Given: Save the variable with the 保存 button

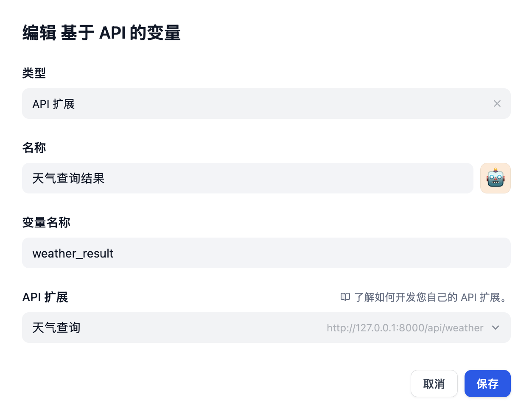Looking at the screenshot, I should tap(487, 383).
